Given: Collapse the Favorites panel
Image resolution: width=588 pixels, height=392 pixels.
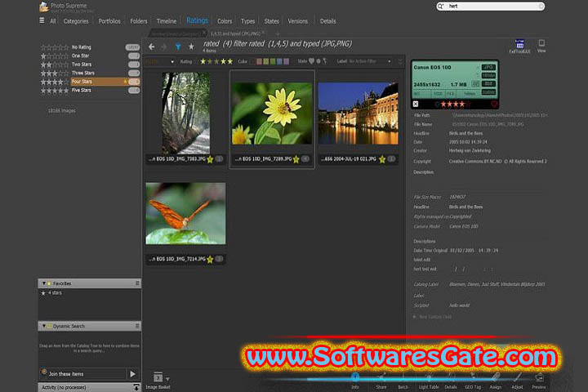Looking at the screenshot, I should point(44,283).
